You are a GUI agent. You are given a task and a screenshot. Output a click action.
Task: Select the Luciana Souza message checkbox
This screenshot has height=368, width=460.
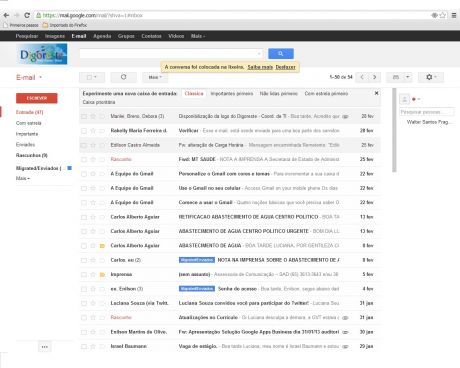click(x=84, y=303)
